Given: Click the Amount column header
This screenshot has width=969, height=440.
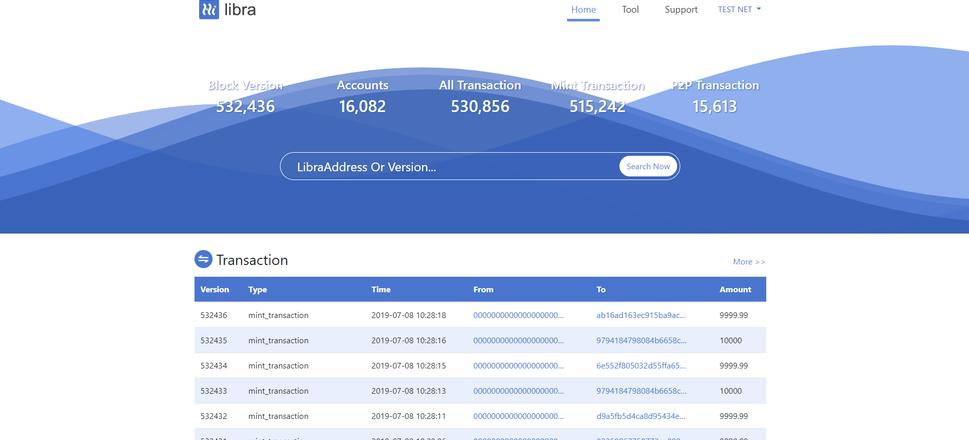Looking at the screenshot, I should tap(735, 289).
